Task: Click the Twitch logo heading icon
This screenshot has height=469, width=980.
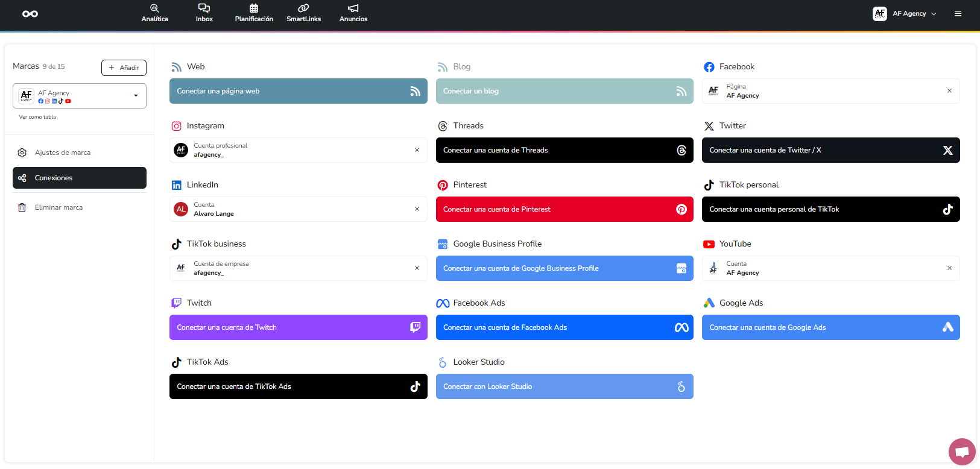Action: [x=177, y=303]
